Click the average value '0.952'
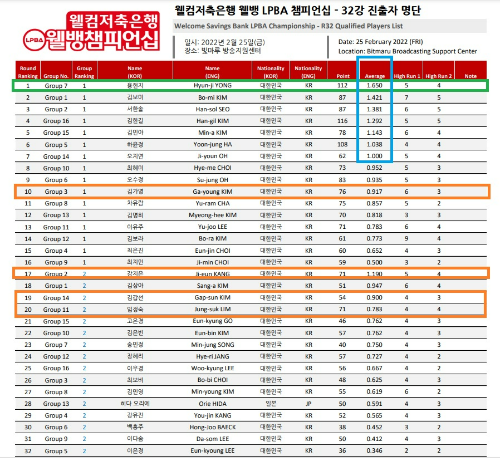Image resolution: width=500 pixels, height=458 pixels. [x=374, y=168]
